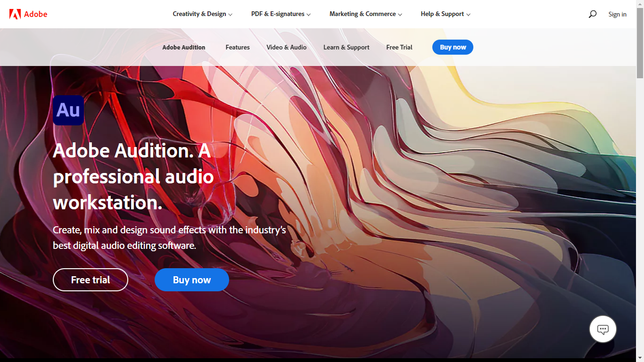Click the hero Buy now button
The image size is (644, 362).
coord(192,280)
